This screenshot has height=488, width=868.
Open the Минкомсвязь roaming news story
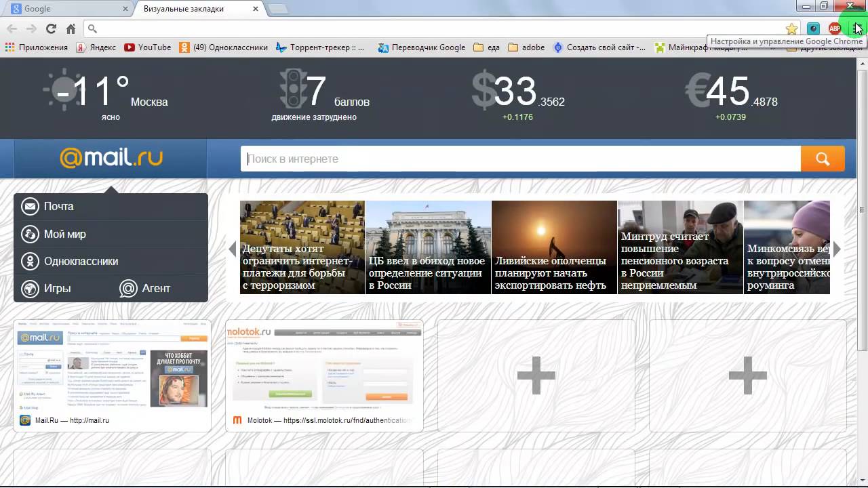[787, 247]
